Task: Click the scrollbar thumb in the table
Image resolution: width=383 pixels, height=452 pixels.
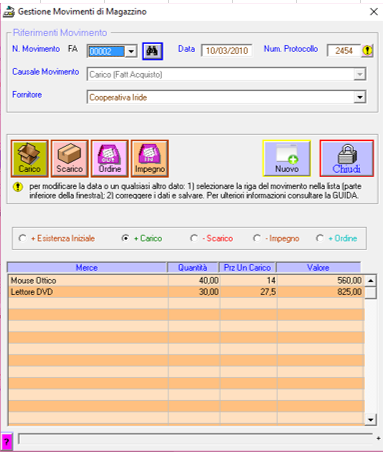Action: click(370, 293)
